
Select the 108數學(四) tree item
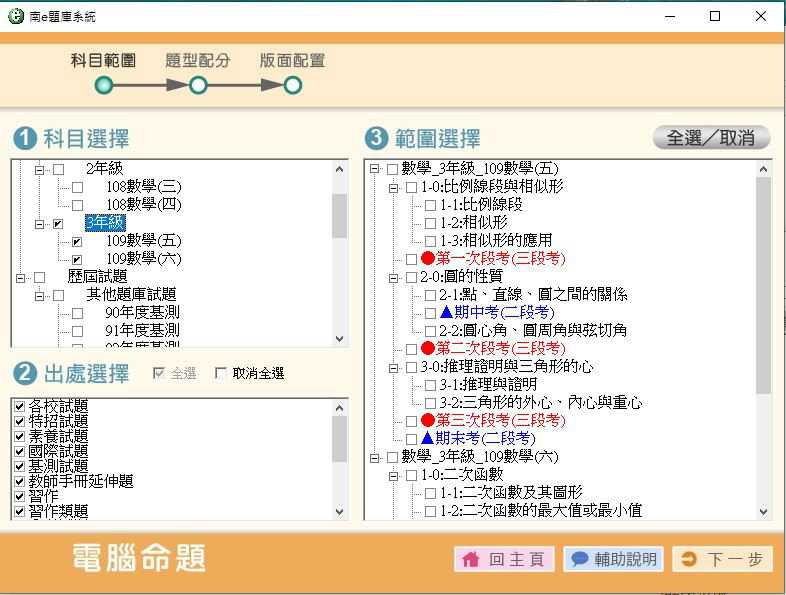pos(143,205)
